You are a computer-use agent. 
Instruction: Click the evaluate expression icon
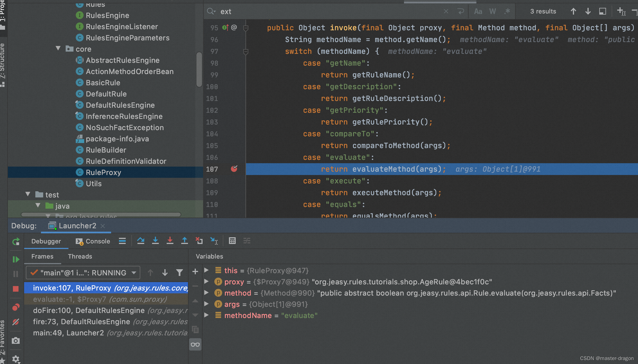(231, 241)
